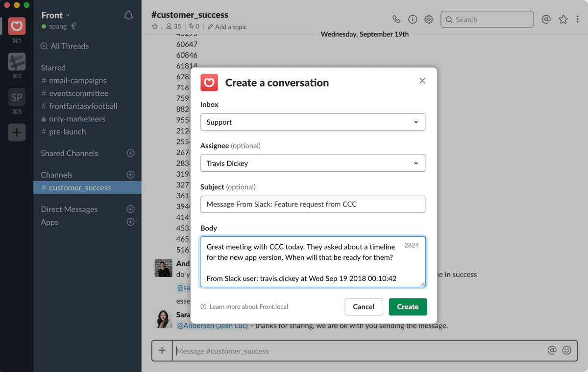Click Sara's profile avatar

[163, 319]
